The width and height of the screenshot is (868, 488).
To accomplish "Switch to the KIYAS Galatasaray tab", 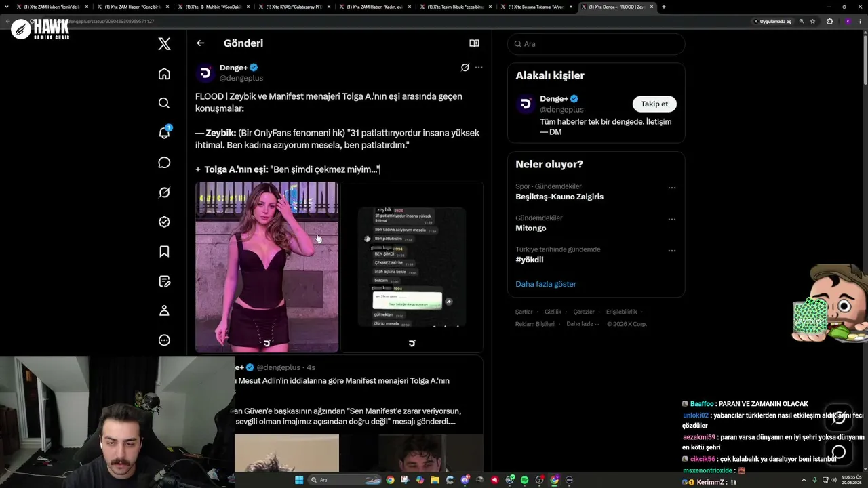I will pos(294,7).
